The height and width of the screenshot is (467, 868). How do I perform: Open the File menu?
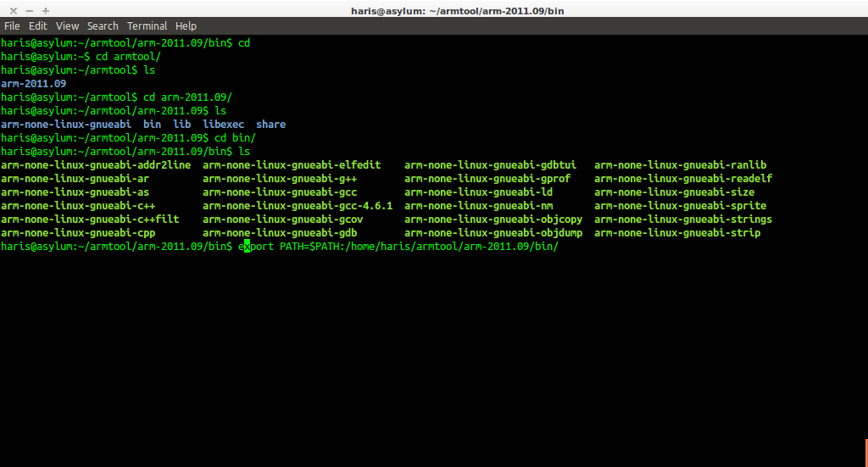pos(12,26)
